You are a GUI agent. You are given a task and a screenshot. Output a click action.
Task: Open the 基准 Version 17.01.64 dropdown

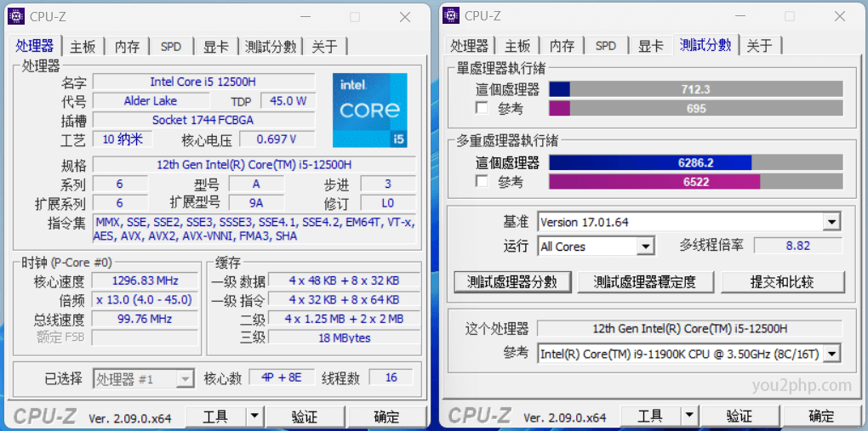point(831,223)
